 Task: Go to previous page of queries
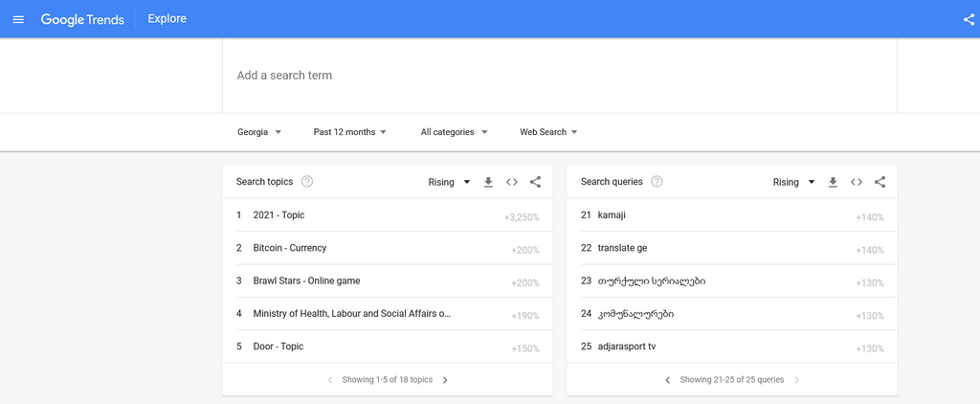tap(668, 380)
